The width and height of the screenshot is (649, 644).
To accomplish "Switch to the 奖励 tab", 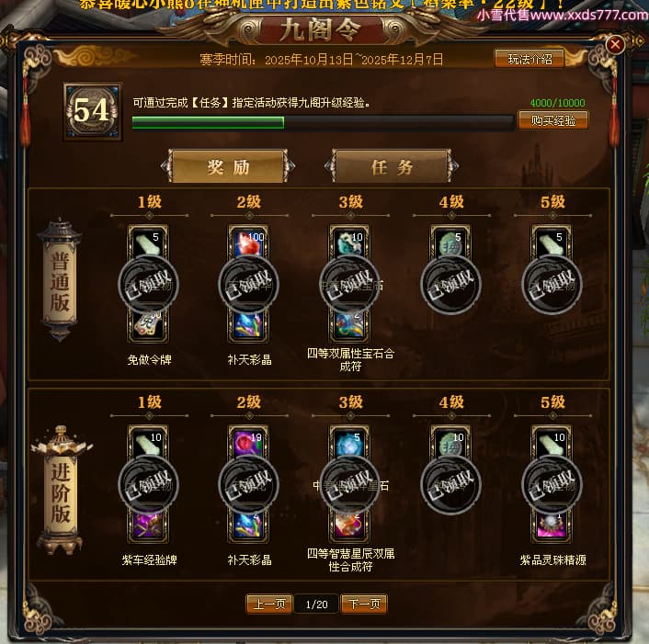I will pos(228,166).
